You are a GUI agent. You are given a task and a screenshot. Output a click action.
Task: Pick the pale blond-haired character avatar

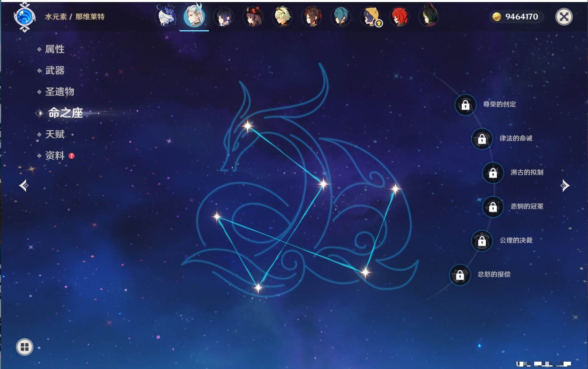tap(282, 17)
